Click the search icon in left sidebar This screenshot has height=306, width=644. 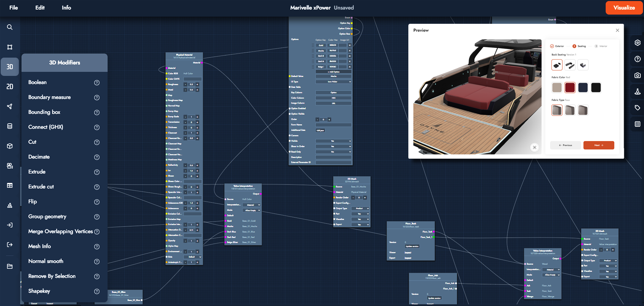[x=10, y=27]
